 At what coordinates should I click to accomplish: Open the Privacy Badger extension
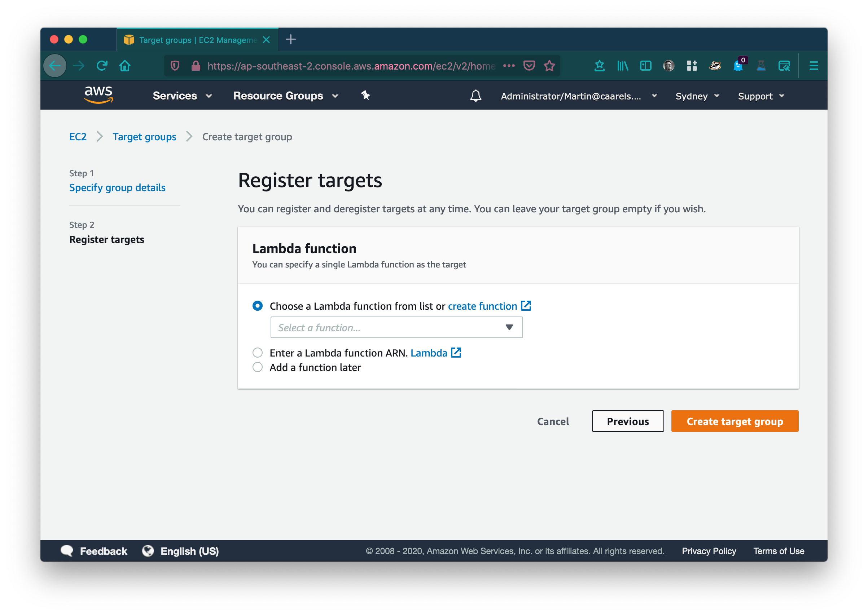715,66
